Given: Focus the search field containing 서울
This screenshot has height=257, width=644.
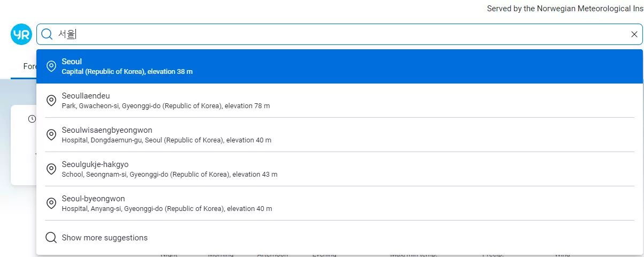Looking at the screenshot, I should [321, 34].
